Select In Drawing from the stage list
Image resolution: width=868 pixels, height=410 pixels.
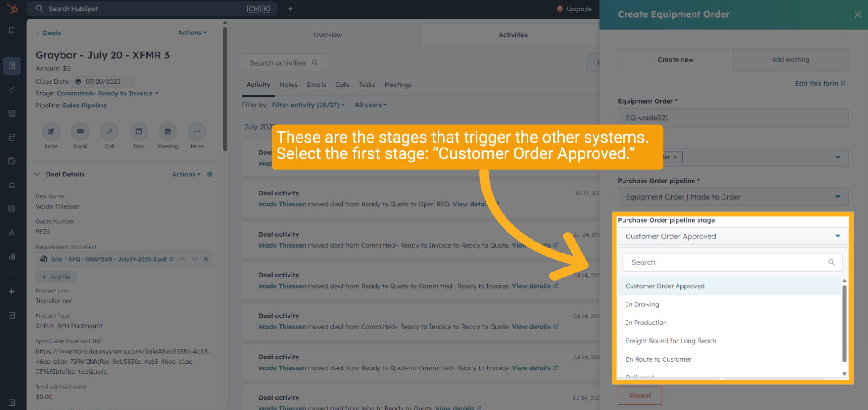[x=730, y=304]
